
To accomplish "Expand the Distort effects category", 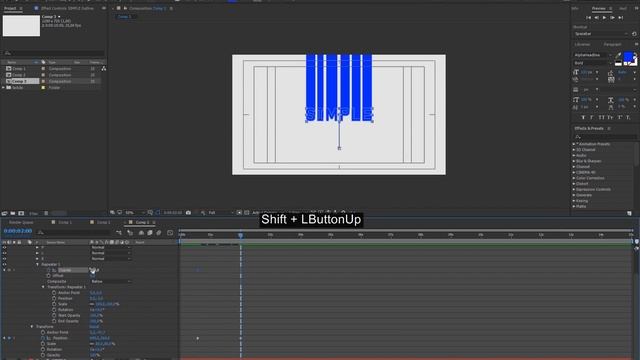I will coord(574,184).
